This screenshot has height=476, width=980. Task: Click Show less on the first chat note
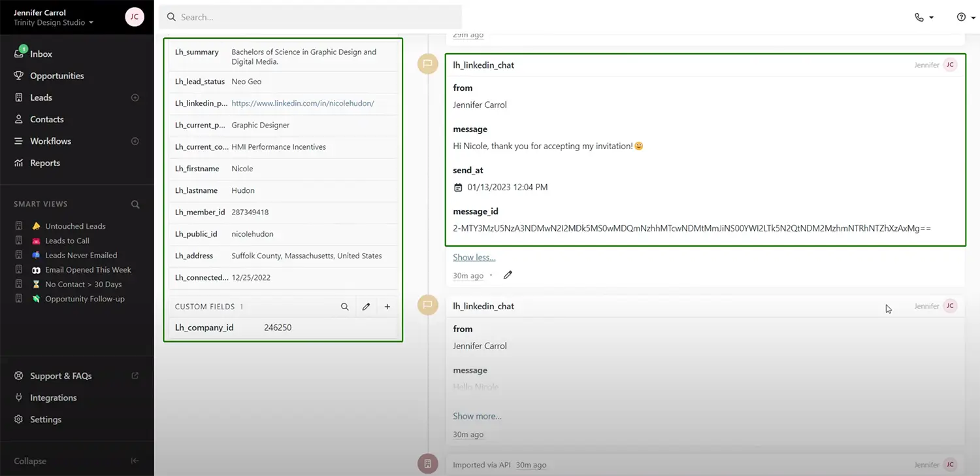474,258
